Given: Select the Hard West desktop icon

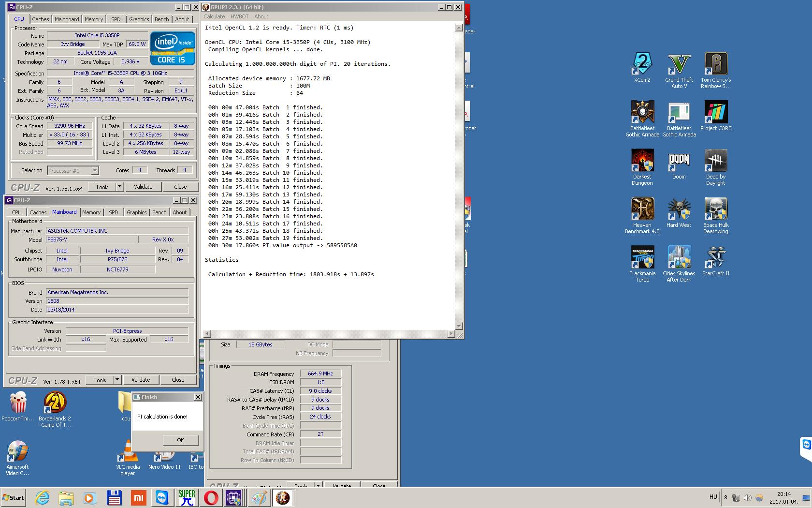Looking at the screenshot, I should pyautogui.click(x=679, y=213).
